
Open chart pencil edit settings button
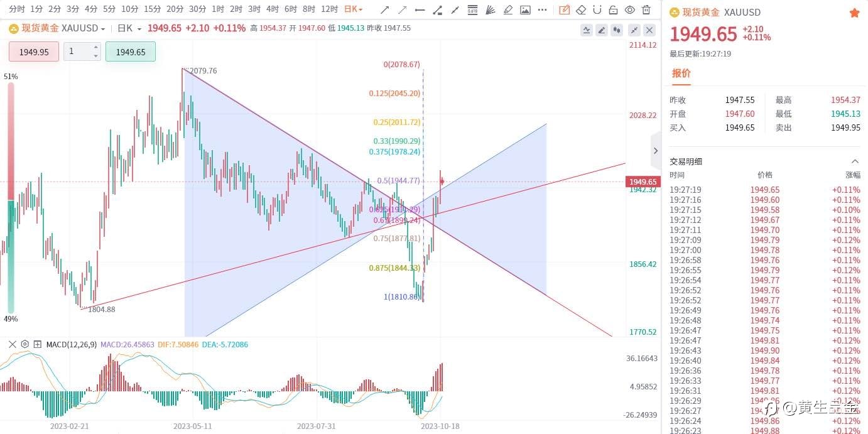(x=602, y=30)
